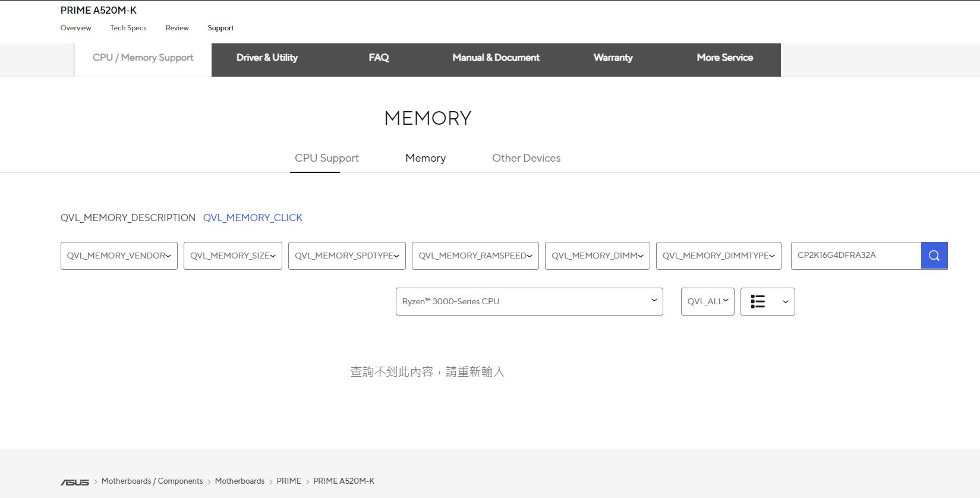Select the Other Devices sub-tab
The image size is (980, 498).
pyautogui.click(x=526, y=158)
